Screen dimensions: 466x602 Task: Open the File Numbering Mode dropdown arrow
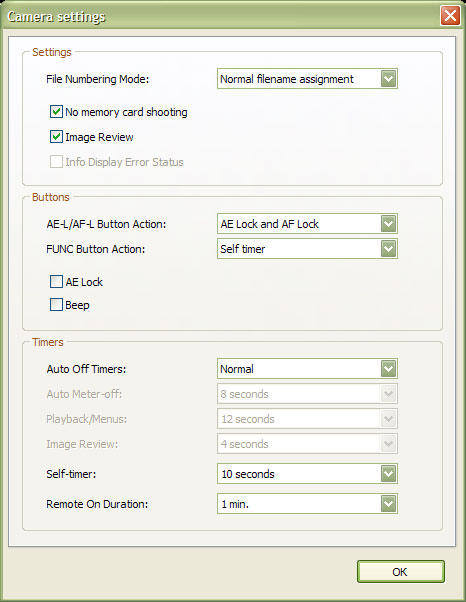[388, 79]
